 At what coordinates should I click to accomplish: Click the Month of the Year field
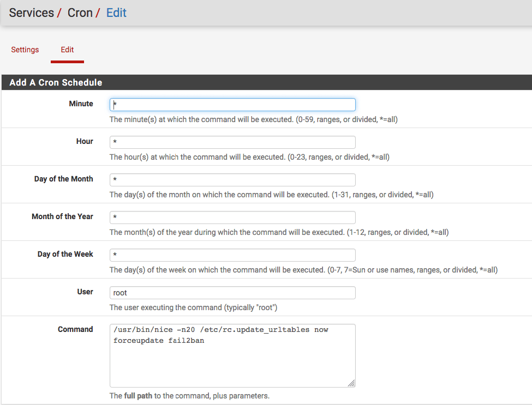[232, 217]
